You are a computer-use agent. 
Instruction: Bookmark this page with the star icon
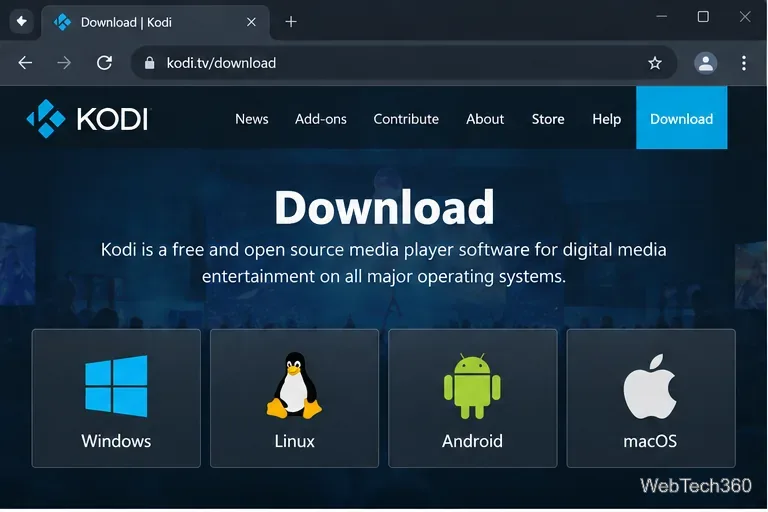655,63
